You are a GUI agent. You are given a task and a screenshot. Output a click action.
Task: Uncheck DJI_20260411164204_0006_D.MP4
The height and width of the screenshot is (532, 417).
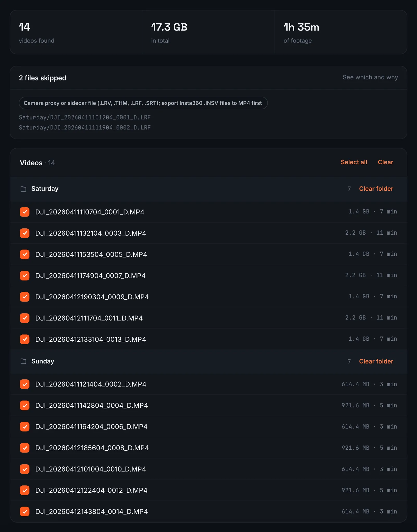24,427
